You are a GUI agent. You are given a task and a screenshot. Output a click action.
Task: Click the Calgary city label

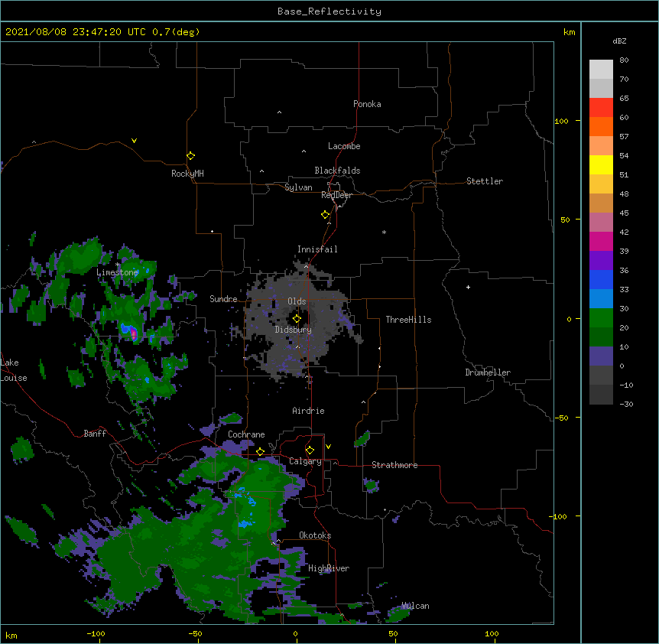pos(305,461)
